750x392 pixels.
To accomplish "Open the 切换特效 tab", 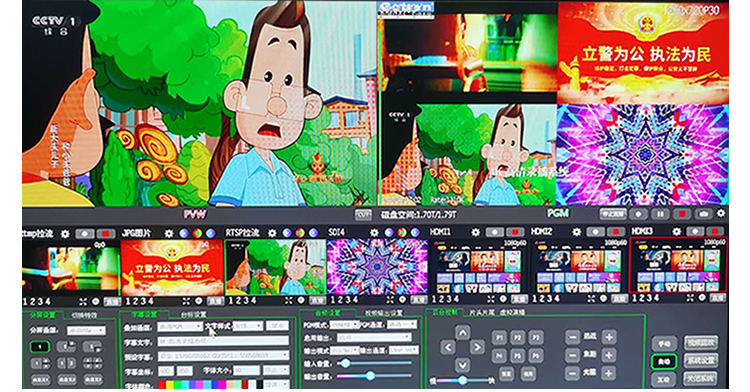I will (x=84, y=315).
